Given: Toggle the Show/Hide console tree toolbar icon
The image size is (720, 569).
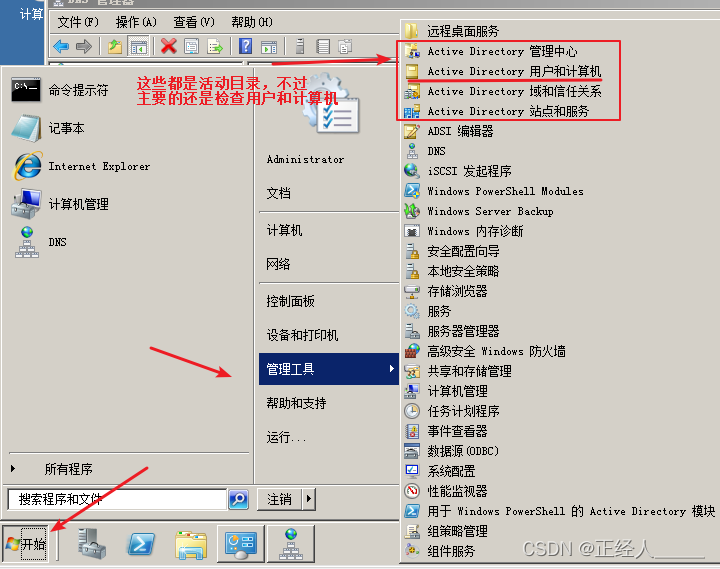Looking at the screenshot, I should pyautogui.click(x=138, y=46).
